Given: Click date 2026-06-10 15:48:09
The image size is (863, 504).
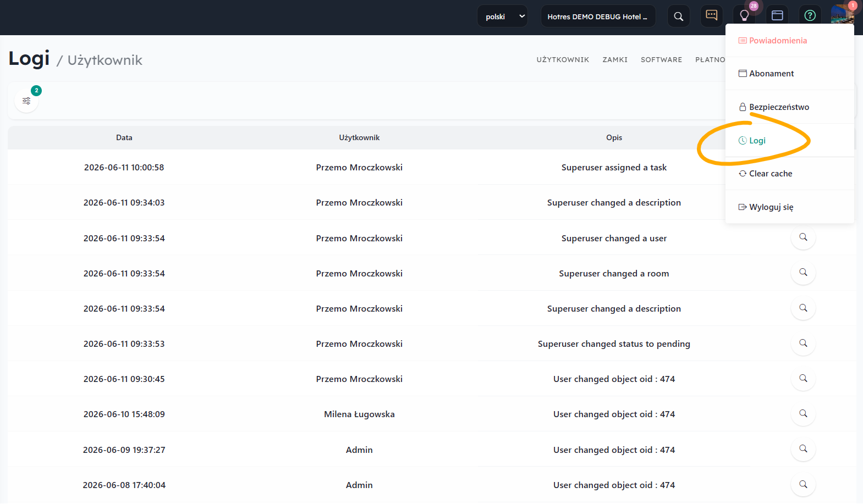Looking at the screenshot, I should click(x=124, y=414).
